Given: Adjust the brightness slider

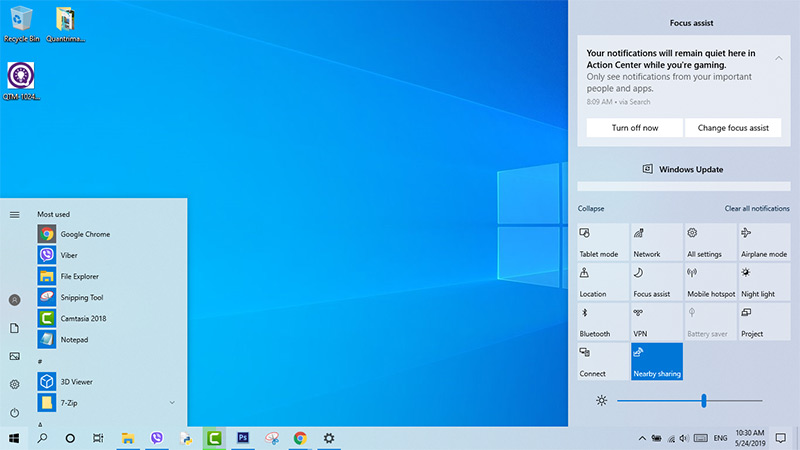Looking at the screenshot, I should [704, 400].
